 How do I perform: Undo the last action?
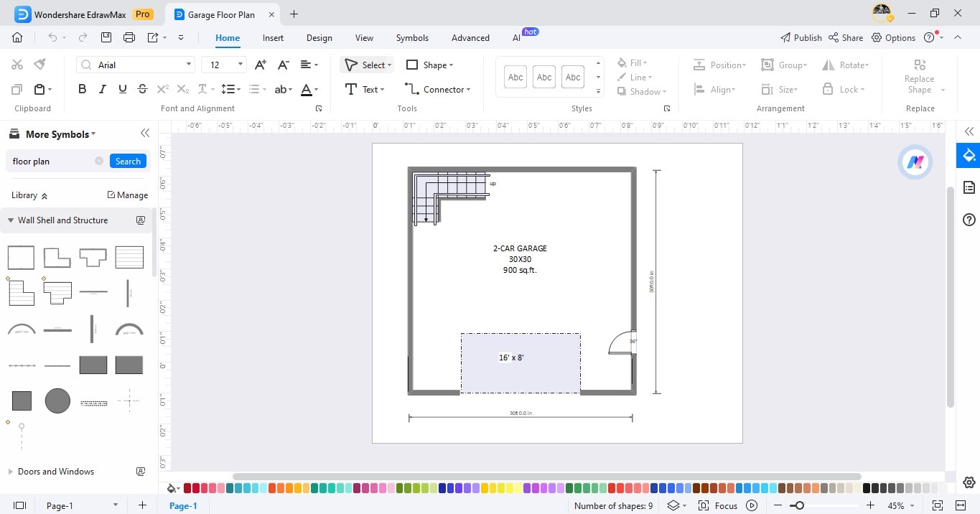point(52,37)
